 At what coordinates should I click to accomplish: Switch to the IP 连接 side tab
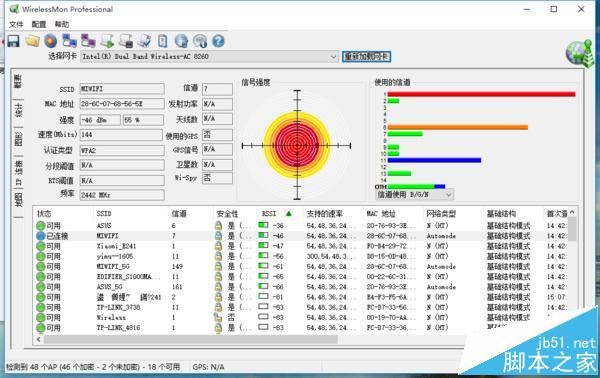click(18, 173)
